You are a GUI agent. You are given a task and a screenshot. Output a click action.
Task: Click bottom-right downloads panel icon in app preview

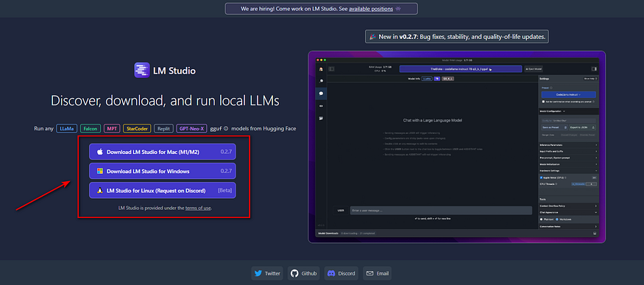click(595, 233)
